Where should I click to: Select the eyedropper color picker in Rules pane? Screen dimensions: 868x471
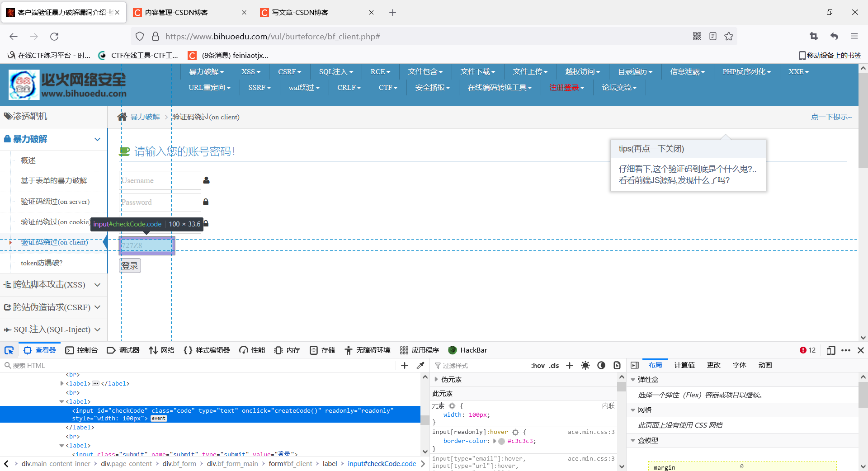click(420, 365)
